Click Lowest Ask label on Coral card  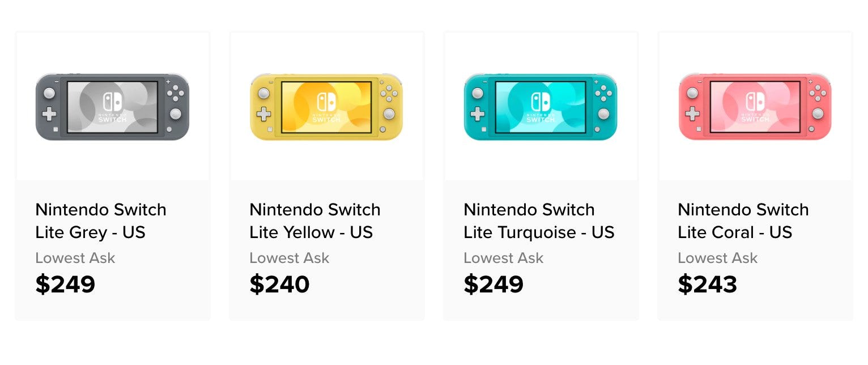tap(717, 258)
